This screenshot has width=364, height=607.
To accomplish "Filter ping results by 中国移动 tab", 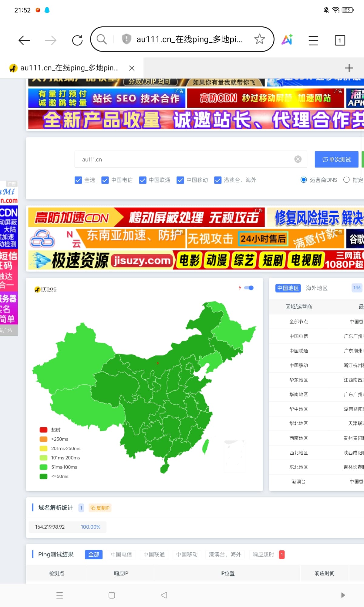I will coord(187,554).
